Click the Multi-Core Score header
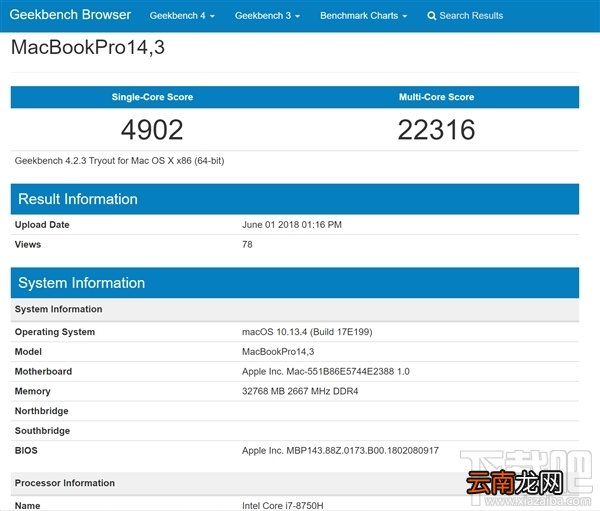This screenshot has height=511, width=600. 436,97
